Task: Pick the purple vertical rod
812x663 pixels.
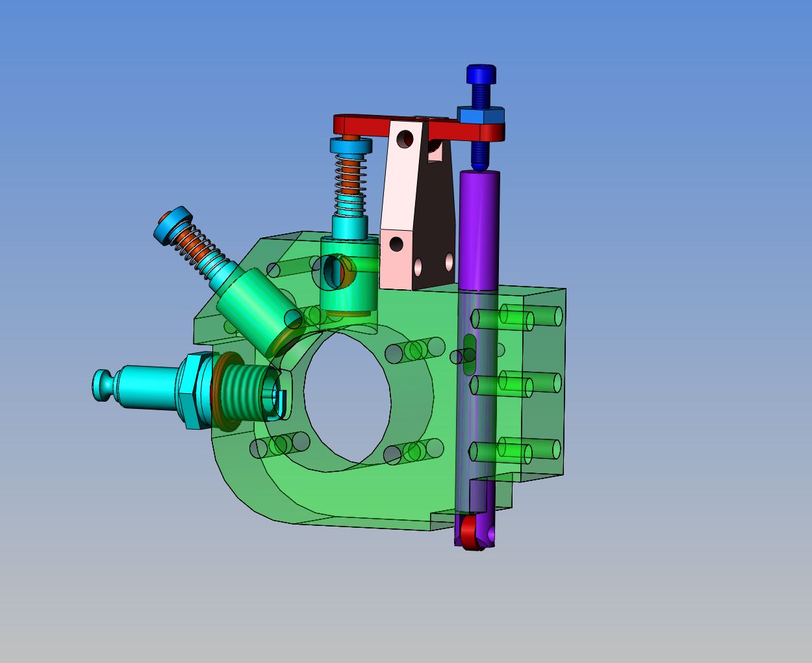Action: click(x=479, y=227)
